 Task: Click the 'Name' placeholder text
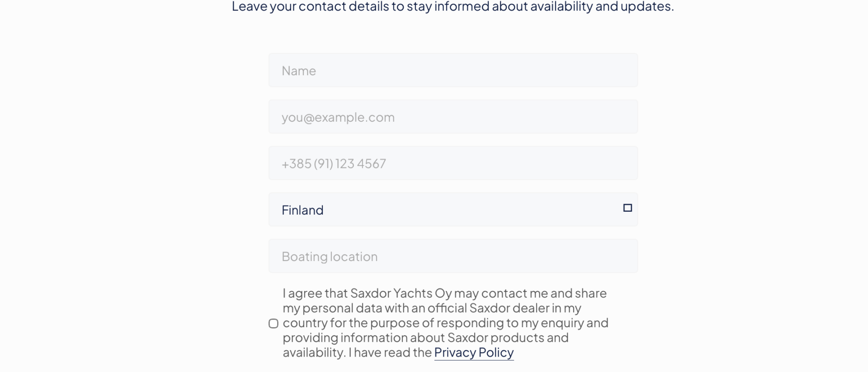(x=299, y=71)
